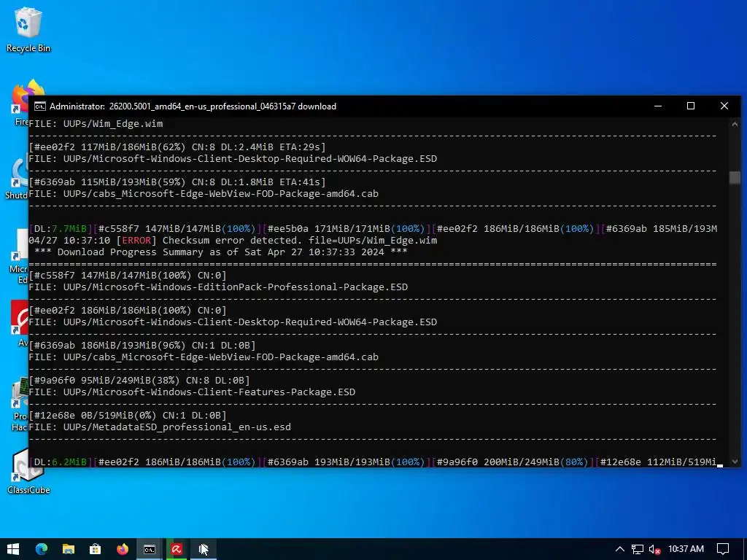Click the '[#6369ab 115MiB/193MiB(59%)' status line
The width and height of the screenshot is (747, 560).
177,182
